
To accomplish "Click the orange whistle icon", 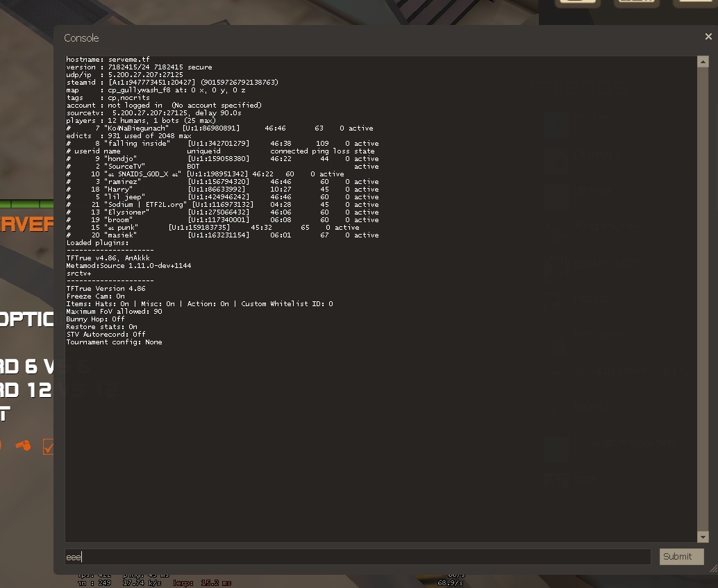I will (23, 446).
